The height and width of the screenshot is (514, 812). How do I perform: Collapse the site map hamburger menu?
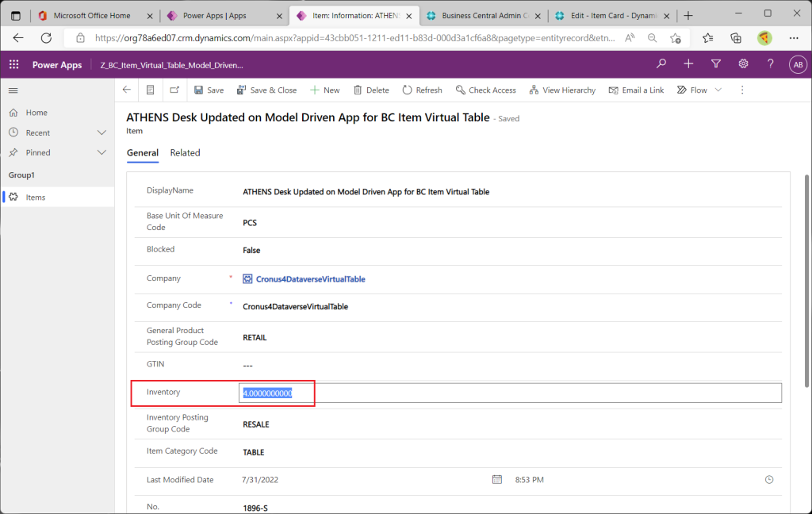coord(13,90)
